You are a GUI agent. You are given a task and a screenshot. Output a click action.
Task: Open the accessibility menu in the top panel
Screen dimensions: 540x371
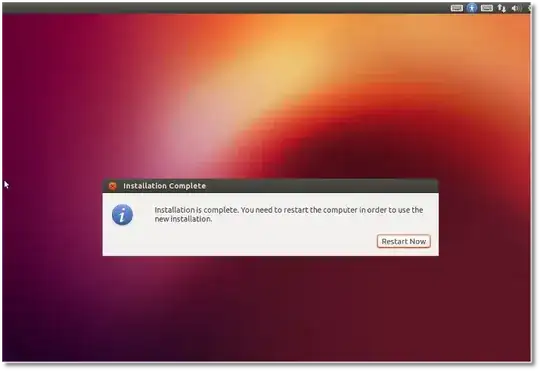pyautogui.click(x=471, y=8)
